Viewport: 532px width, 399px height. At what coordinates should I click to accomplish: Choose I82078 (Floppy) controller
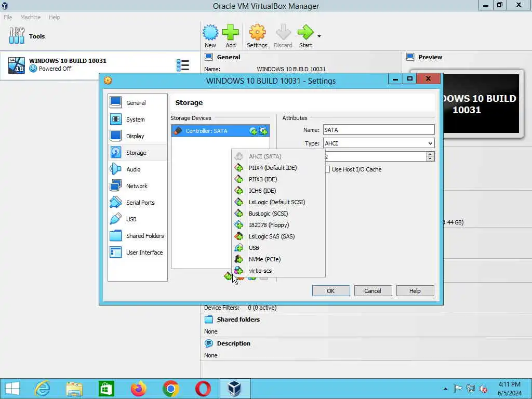(x=278, y=225)
